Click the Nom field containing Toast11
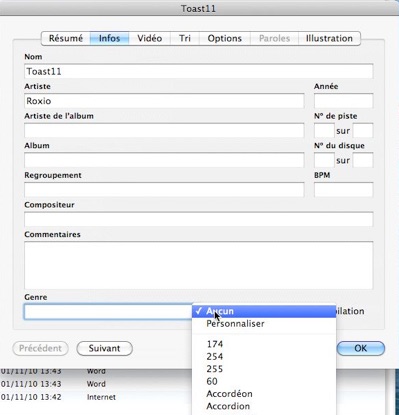 coord(199,71)
